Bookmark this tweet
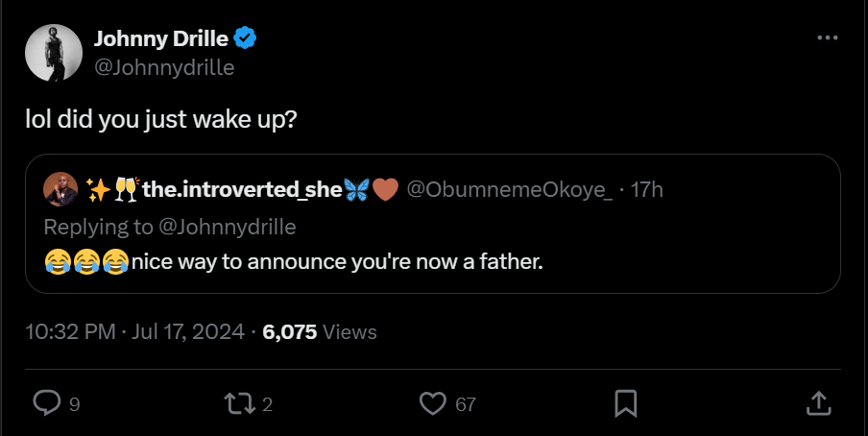This screenshot has height=436, width=868. 626,403
